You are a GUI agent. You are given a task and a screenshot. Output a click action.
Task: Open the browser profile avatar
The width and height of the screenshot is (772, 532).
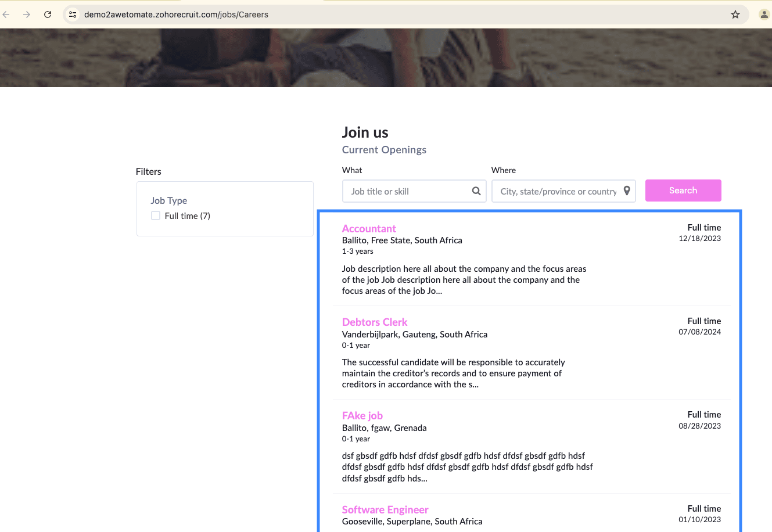764,15
